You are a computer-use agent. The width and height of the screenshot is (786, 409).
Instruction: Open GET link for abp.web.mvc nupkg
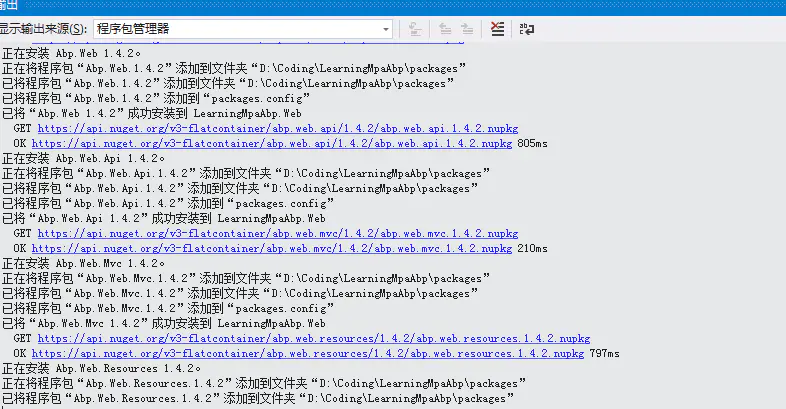(x=278, y=234)
